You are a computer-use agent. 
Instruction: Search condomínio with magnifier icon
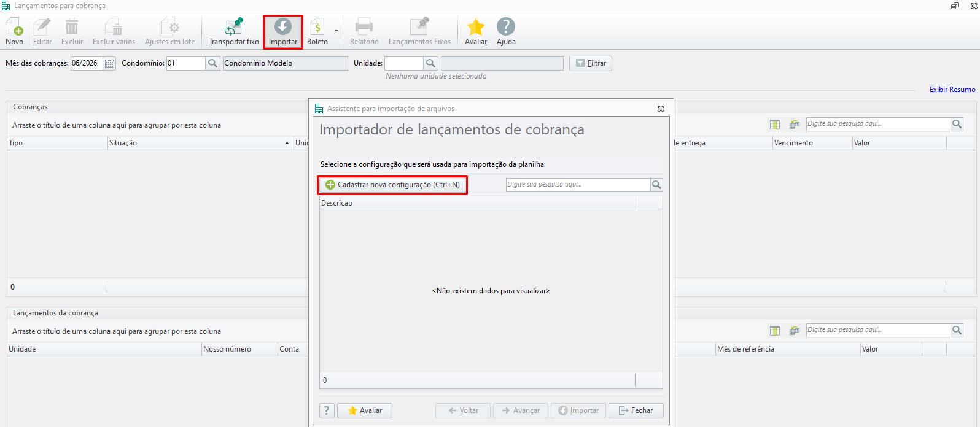[212, 63]
